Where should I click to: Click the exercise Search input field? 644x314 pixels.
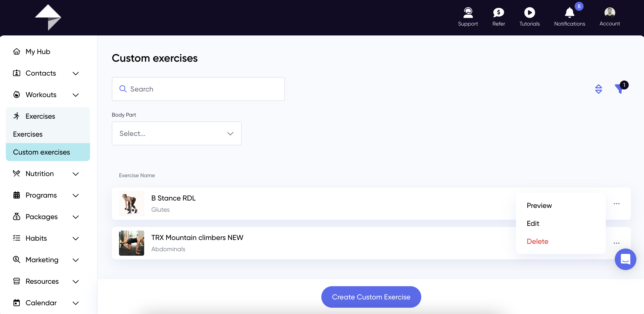coord(198,89)
